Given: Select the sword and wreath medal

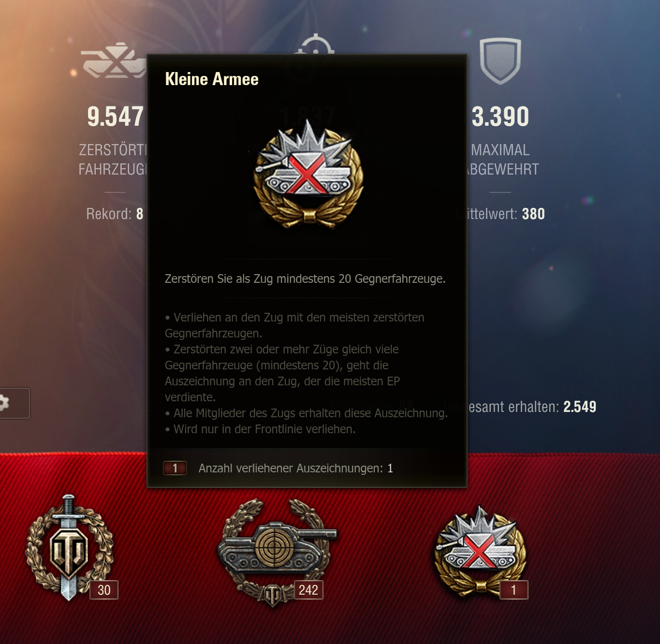Looking at the screenshot, I should pyautogui.click(x=69, y=547).
